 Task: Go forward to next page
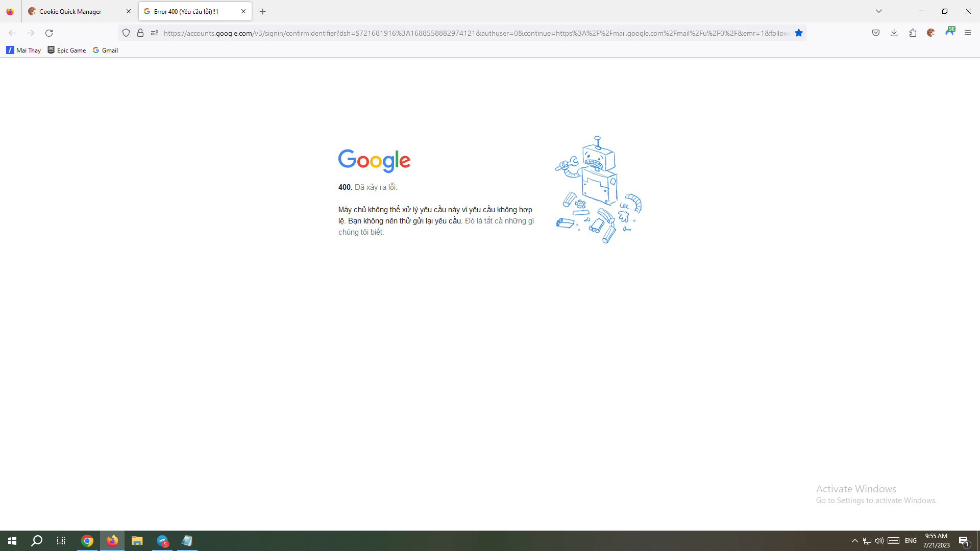point(31,33)
